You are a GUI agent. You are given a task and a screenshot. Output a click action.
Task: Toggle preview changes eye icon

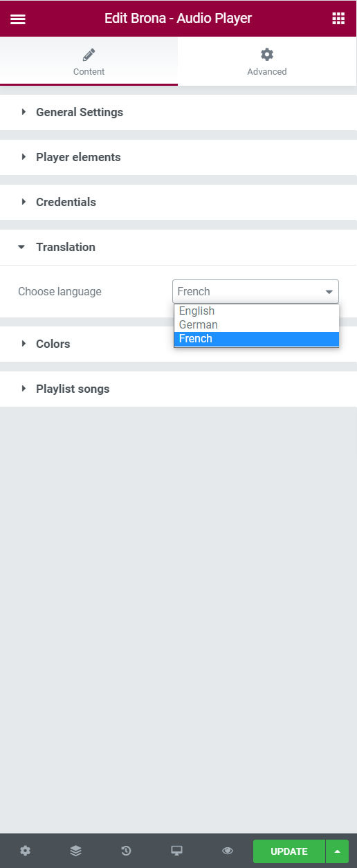click(x=228, y=851)
